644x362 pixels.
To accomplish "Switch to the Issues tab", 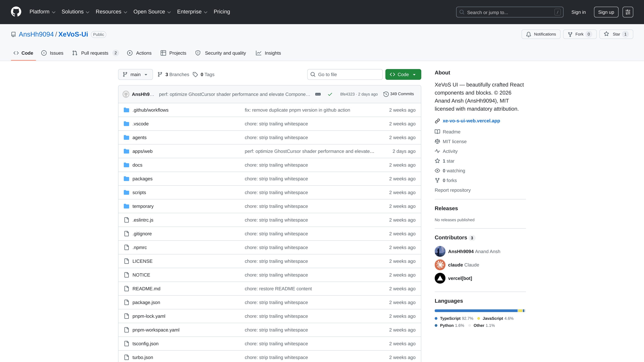I will [52, 53].
